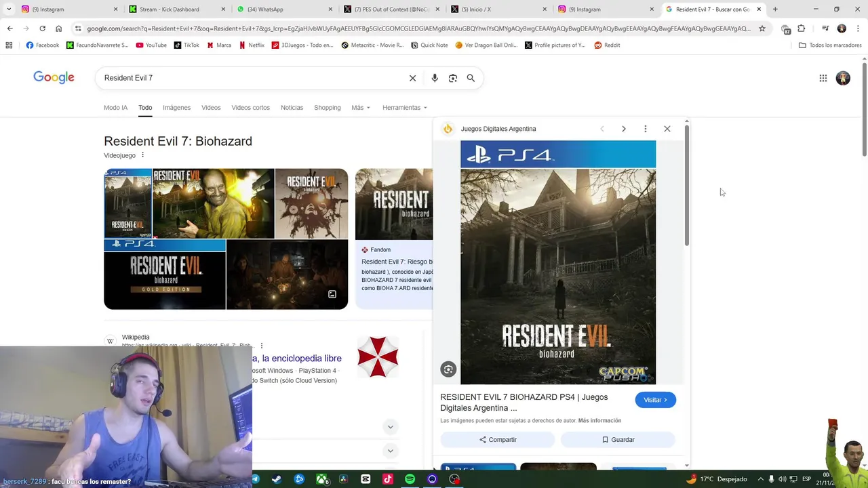This screenshot has width=868, height=488.
Task: Open CapCut from the taskbar
Action: click(366, 479)
